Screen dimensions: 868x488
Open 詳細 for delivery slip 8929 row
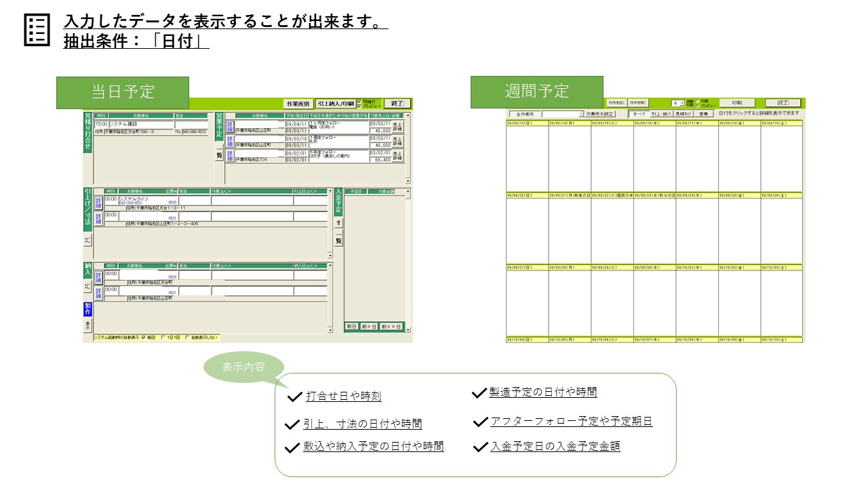[98, 277]
